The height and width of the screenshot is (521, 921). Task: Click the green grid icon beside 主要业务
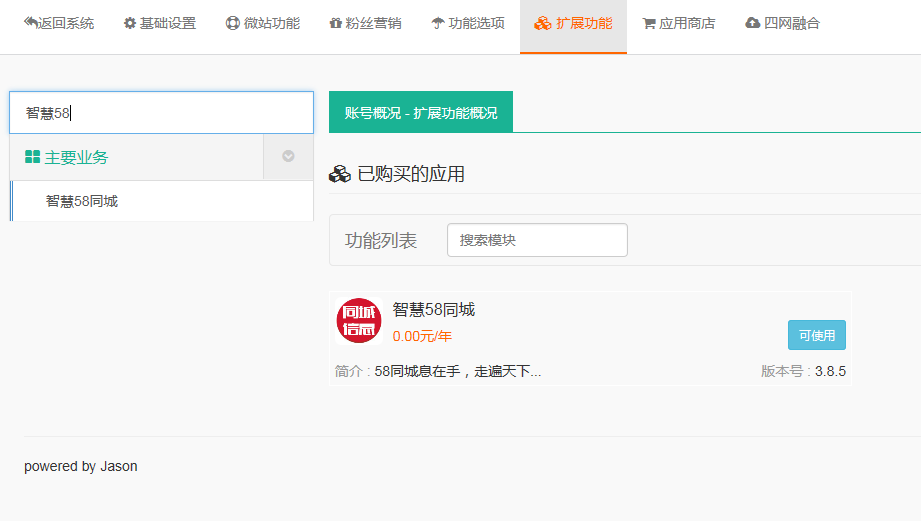point(32,157)
